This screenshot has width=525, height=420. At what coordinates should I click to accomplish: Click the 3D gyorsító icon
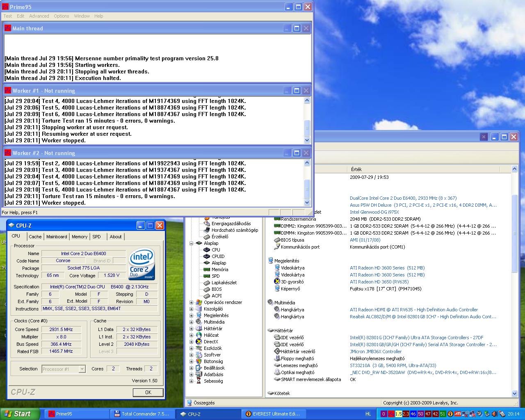(x=277, y=282)
